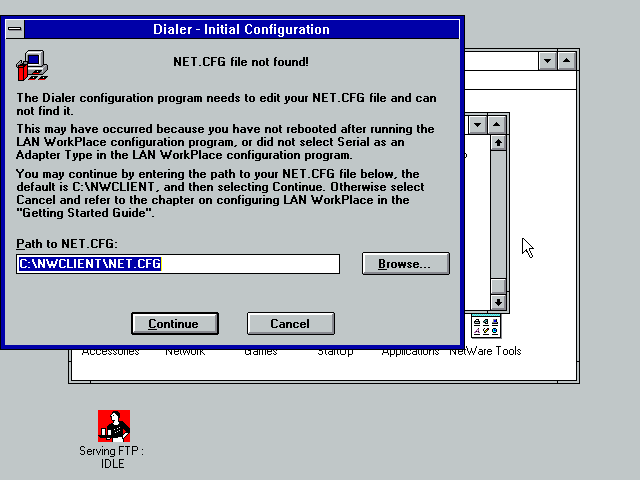Open the Browse... file picker
Viewport: 640px width, 480px height.
[x=406, y=264]
